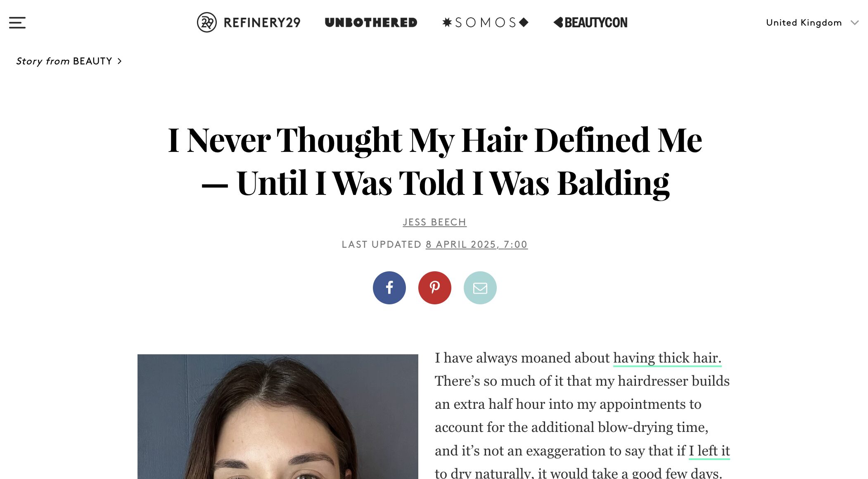The height and width of the screenshot is (479, 868).
Task: Select the United Kingdom edition label
Action: [804, 23]
